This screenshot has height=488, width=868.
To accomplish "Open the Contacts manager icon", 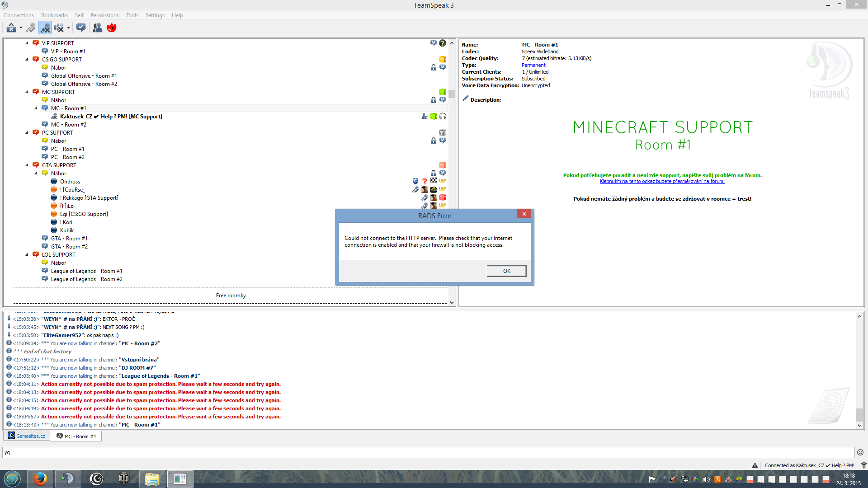I will click(x=97, y=28).
